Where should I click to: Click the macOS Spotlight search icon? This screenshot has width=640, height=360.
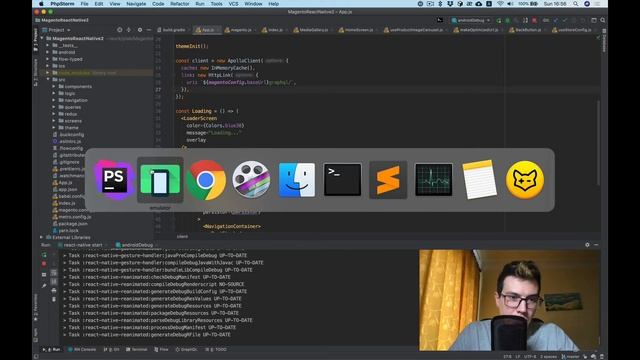576,4
